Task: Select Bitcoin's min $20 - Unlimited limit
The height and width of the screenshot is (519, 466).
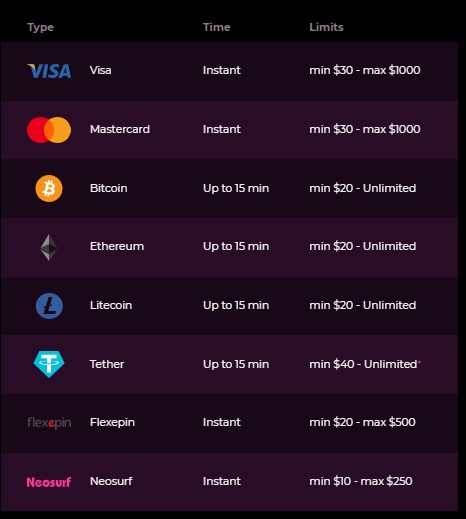Action: coord(363,188)
